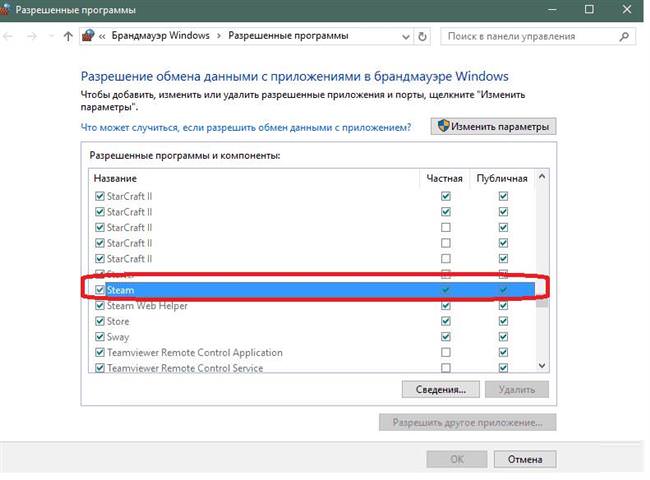Click the firewall icon in the address bar
Screen dimensions: 650x480
[88, 36]
